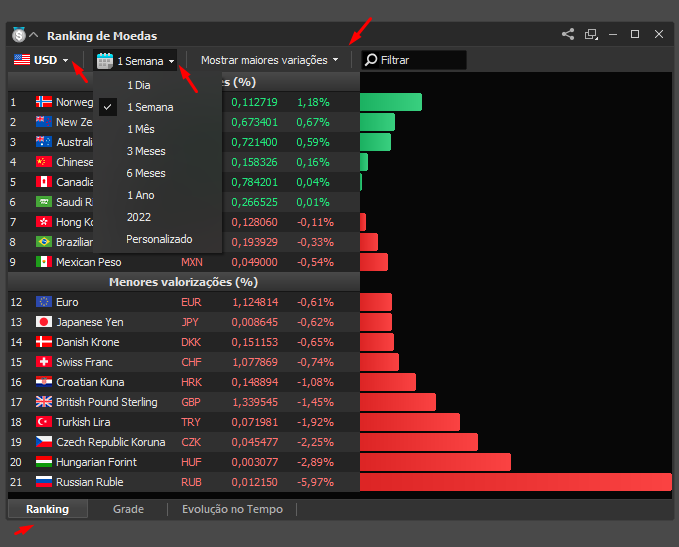Screen dimensions: 679x547
Task: Click the British flag icon in row 17
Action: click(x=44, y=402)
